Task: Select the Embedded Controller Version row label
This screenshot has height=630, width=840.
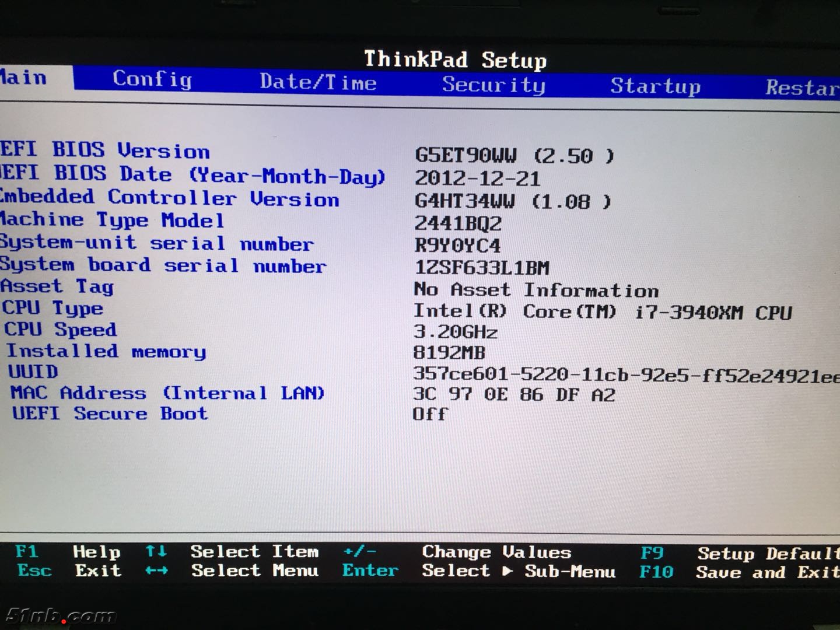Action: point(169,198)
